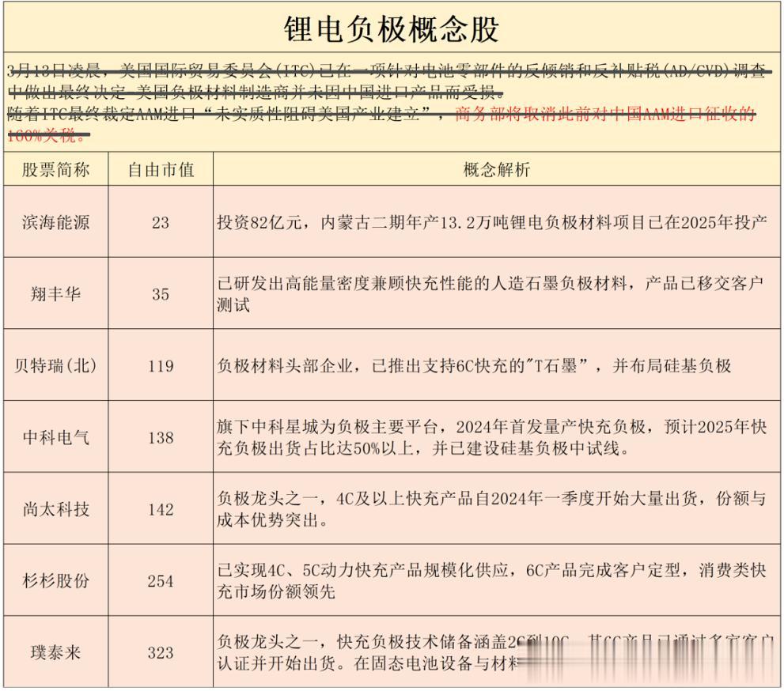Viewport: 784px width, 691px height.
Task: Click stock name 翔丰华
Action: 55,294
